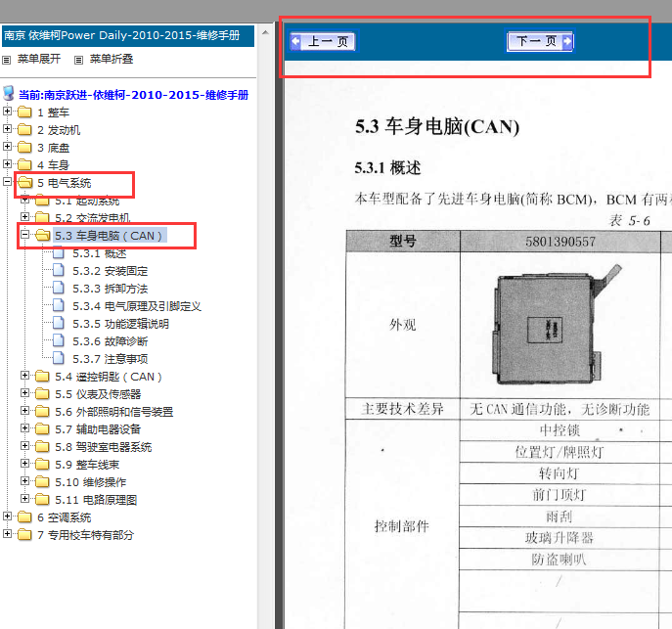Collapse the 5.3 车身电脑 (CAN) node
Image resolution: width=672 pixels, height=629 pixels.
(24, 235)
